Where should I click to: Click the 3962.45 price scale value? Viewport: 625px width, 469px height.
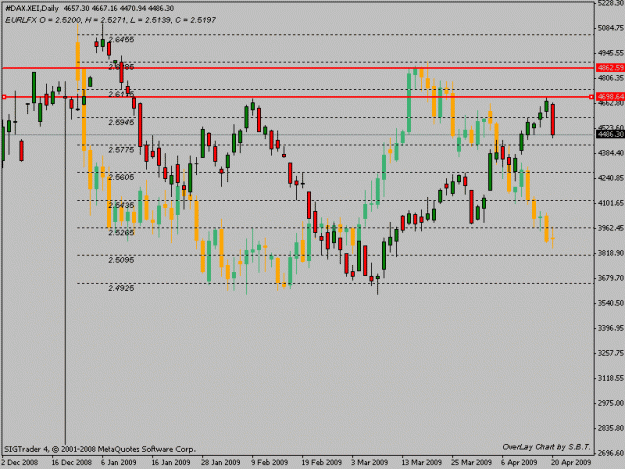coord(611,228)
